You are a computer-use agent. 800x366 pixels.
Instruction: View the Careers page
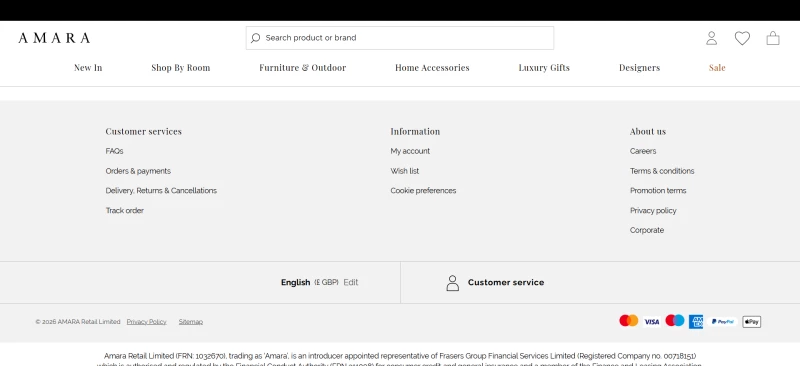(x=643, y=151)
